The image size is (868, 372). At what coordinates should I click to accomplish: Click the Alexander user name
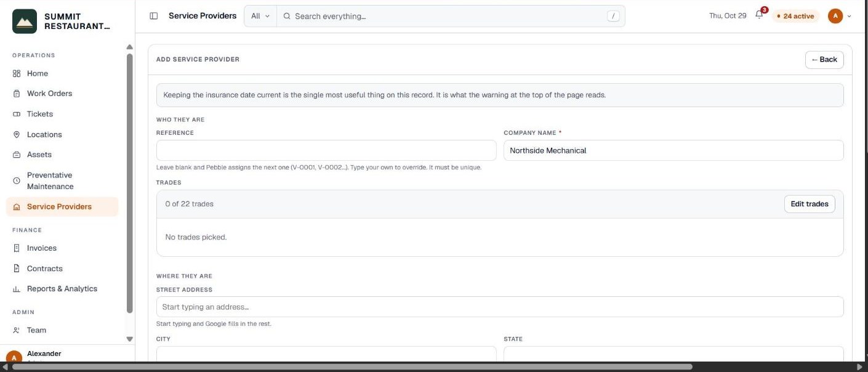pos(44,354)
